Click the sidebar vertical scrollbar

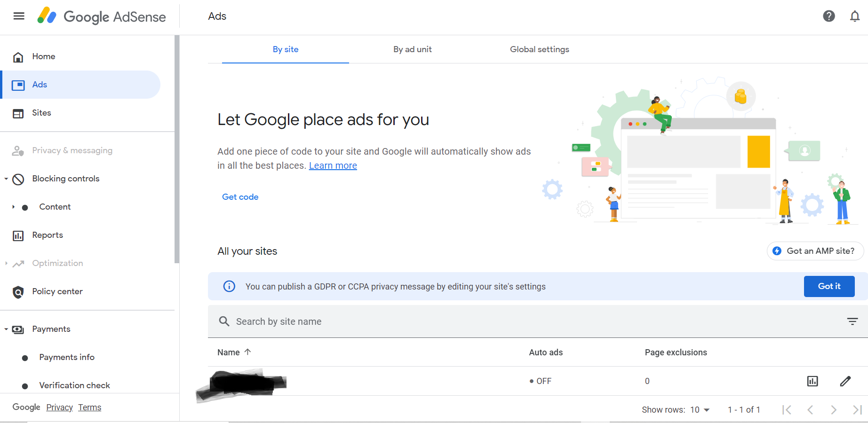[177, 149]
